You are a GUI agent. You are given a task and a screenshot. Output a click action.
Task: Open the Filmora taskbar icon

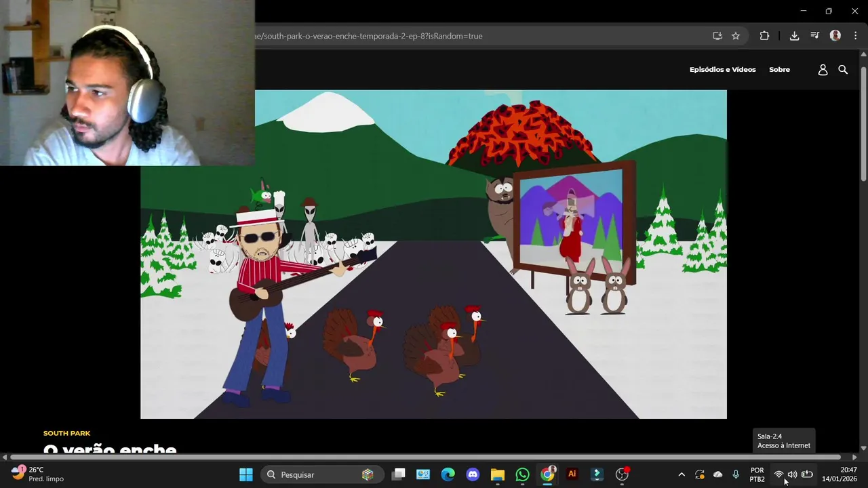pos(597,474)
